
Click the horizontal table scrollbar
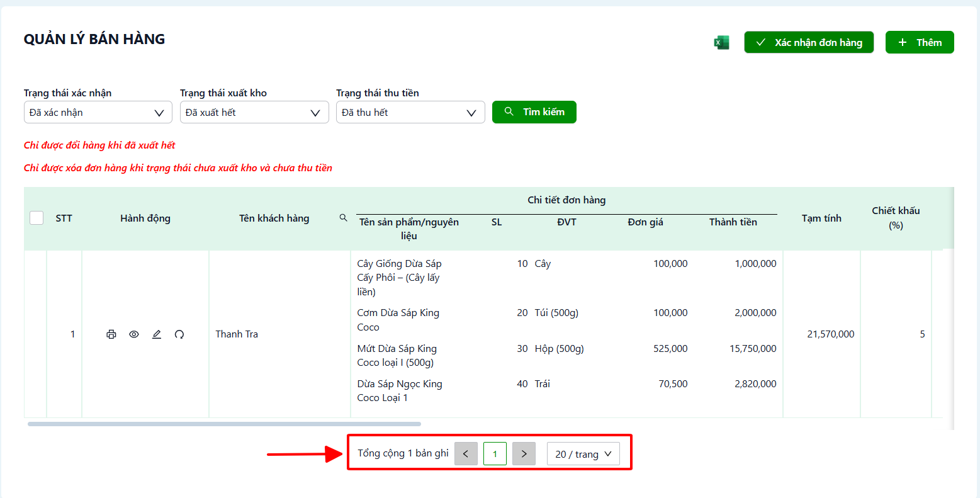[x=224, y=424]
